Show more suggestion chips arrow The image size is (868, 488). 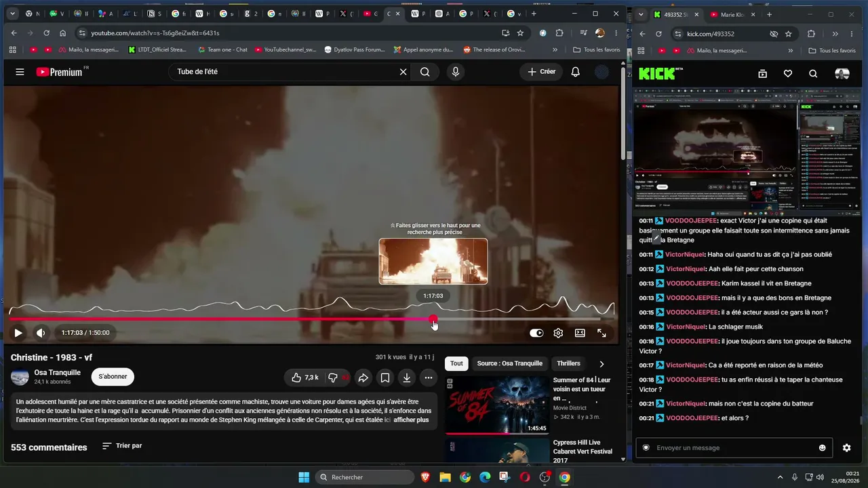601,364
